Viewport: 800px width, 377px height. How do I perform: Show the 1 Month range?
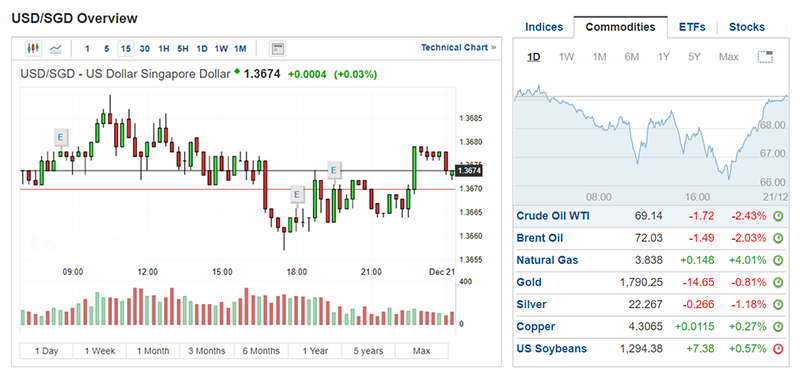154,351
